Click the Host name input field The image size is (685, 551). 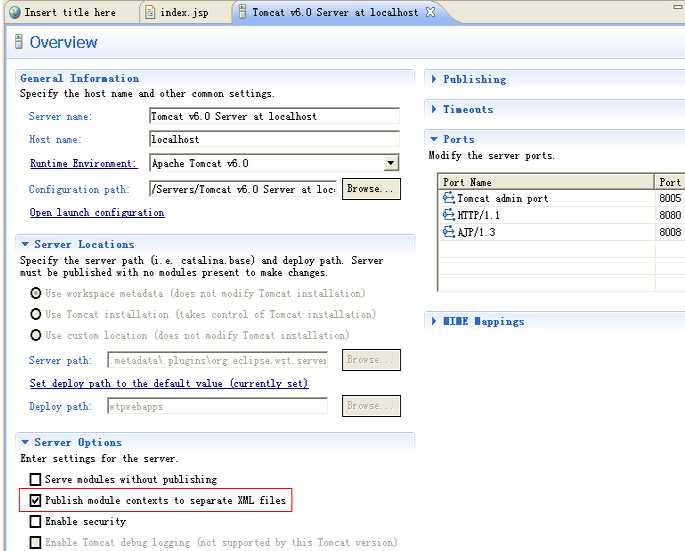(274, 139)
